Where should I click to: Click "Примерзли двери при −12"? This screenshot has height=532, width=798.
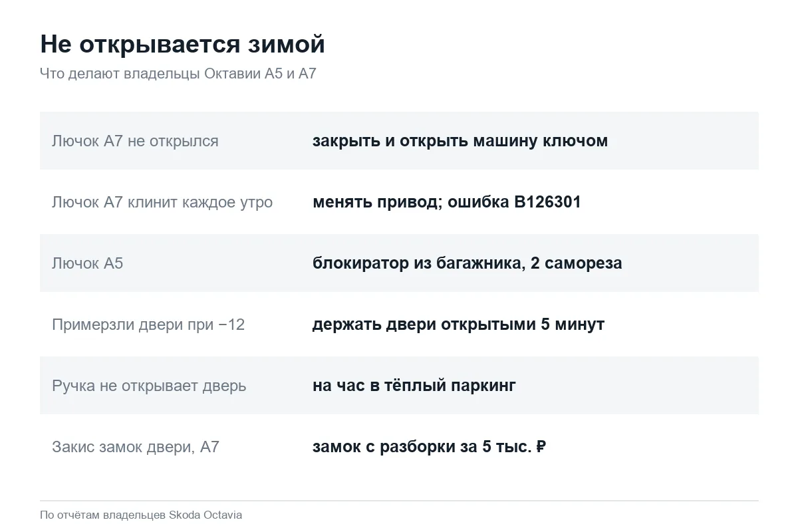[x=148, y=325]
